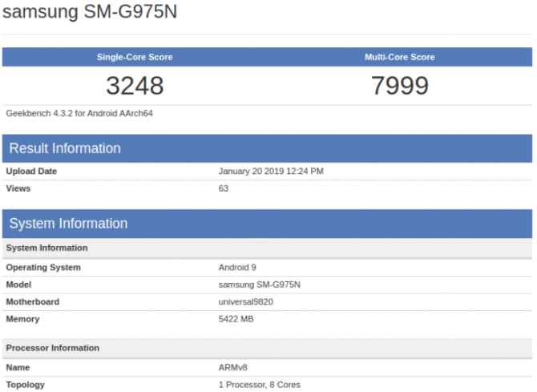The height and width of the screenshot is (392, 537).
Task: Click the Operating System label
Action: pyautogui.click(x=43, y=268)
